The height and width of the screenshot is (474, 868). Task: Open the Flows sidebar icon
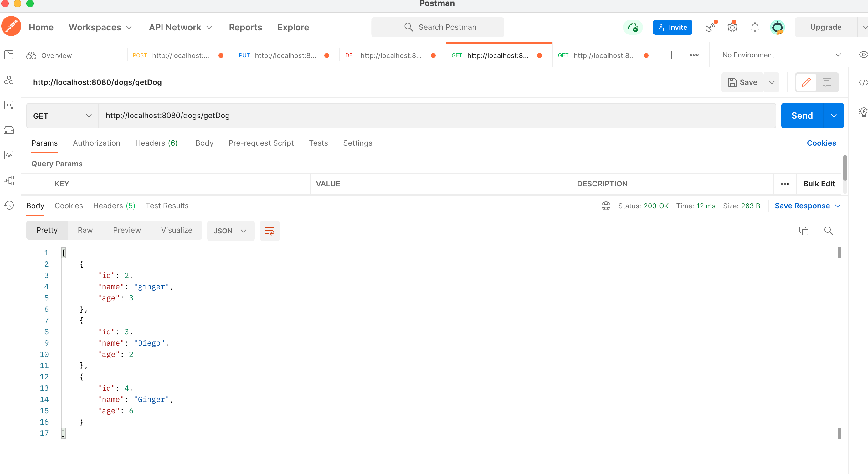[x=9, y=180]
